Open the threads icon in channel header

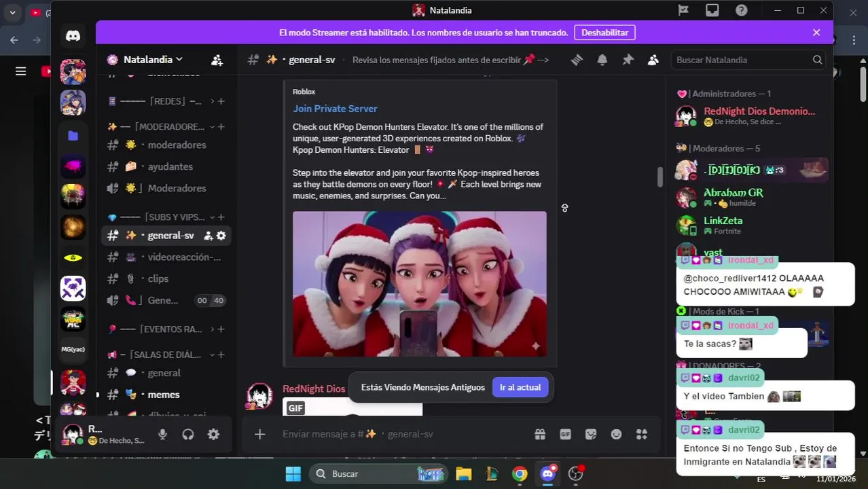[x=577, y=60]
